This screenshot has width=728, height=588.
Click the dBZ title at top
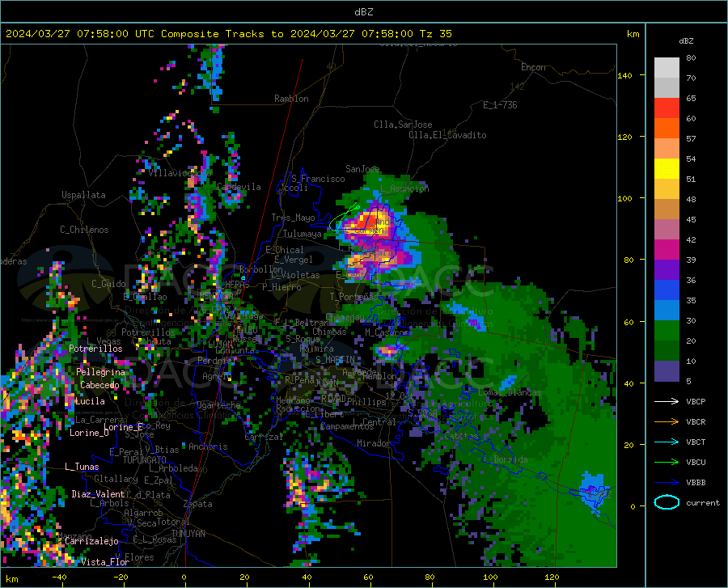(x=363, y=12)
